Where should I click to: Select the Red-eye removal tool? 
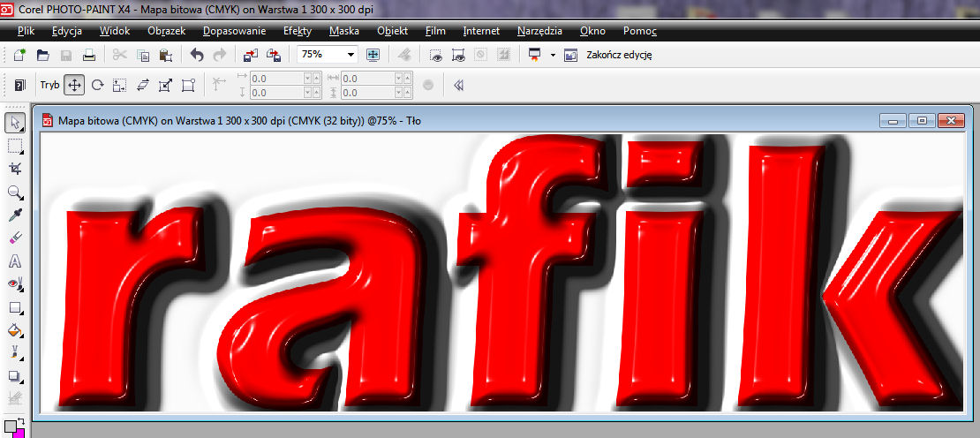coord(15,284)
